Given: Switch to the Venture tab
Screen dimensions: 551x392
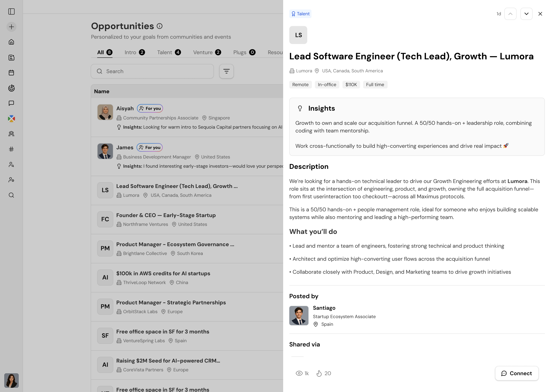Looking at the screenshot, I should click(x=207, y=52).
